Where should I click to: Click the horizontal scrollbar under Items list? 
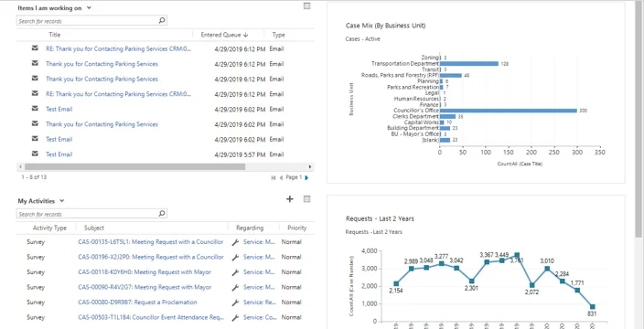pyautogui.click(x=134, y=167)
